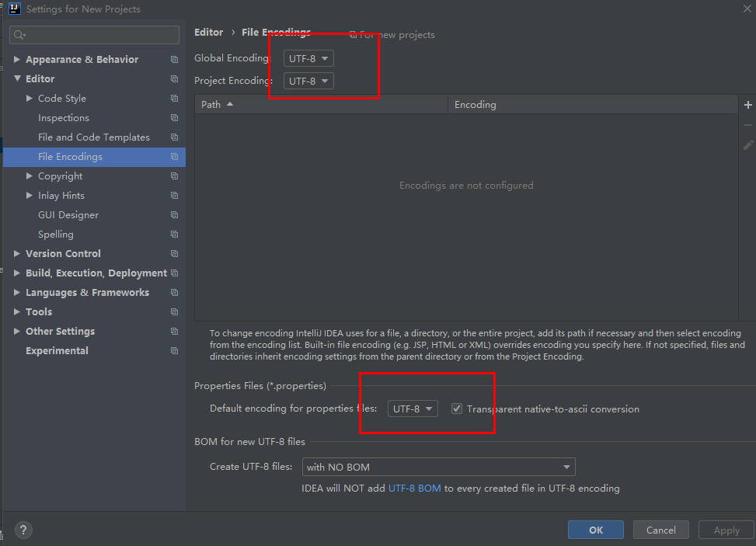The width and height of the screenshot is (756, 546).
Task: Click project-level icon beside GUI Designer
Action: point(174,215)
